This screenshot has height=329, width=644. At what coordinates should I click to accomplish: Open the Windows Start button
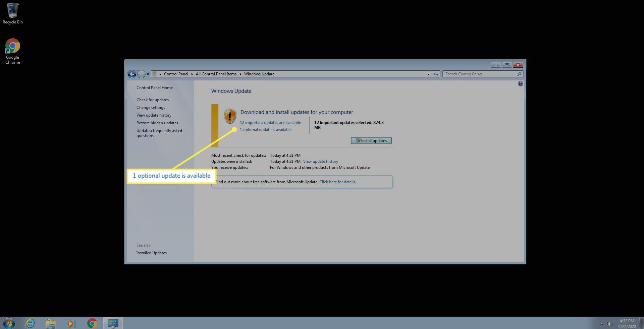point(9,323)
